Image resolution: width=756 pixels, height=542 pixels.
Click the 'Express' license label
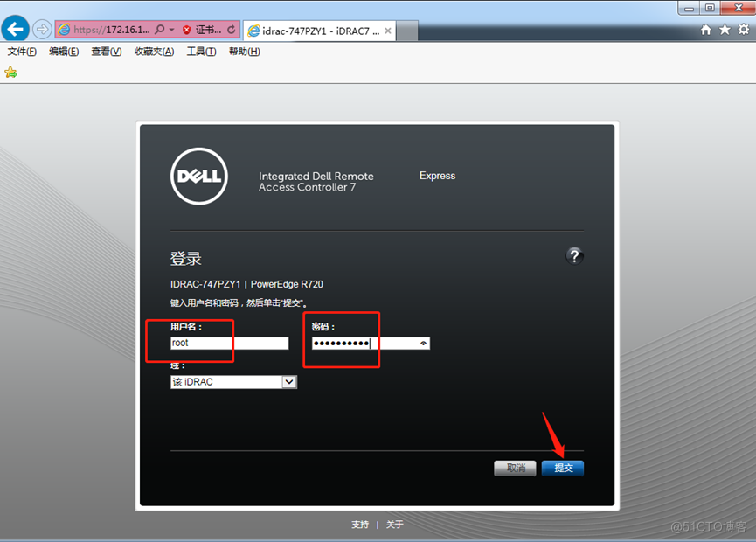(437, 176)
